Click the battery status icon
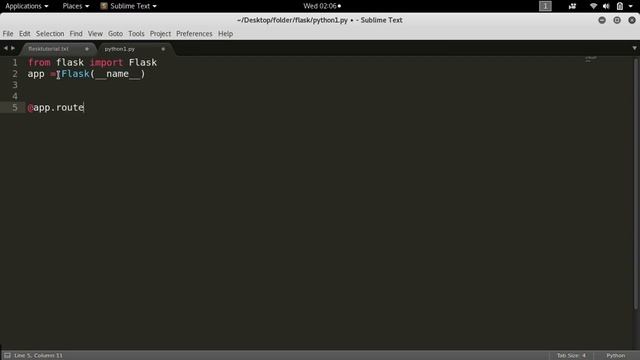The image size is (640, 360). pyautogui.click(x=620, y=6)
